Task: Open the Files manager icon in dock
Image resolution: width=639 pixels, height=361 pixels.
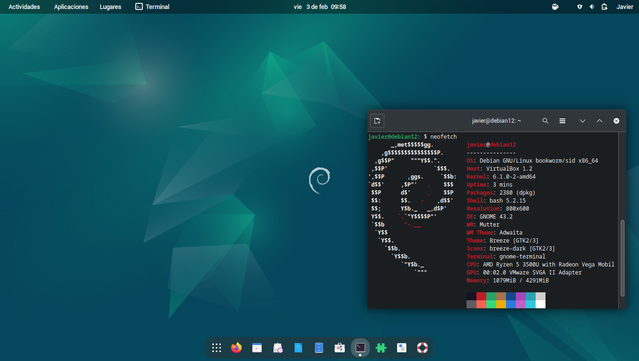Action: point(319,348)
